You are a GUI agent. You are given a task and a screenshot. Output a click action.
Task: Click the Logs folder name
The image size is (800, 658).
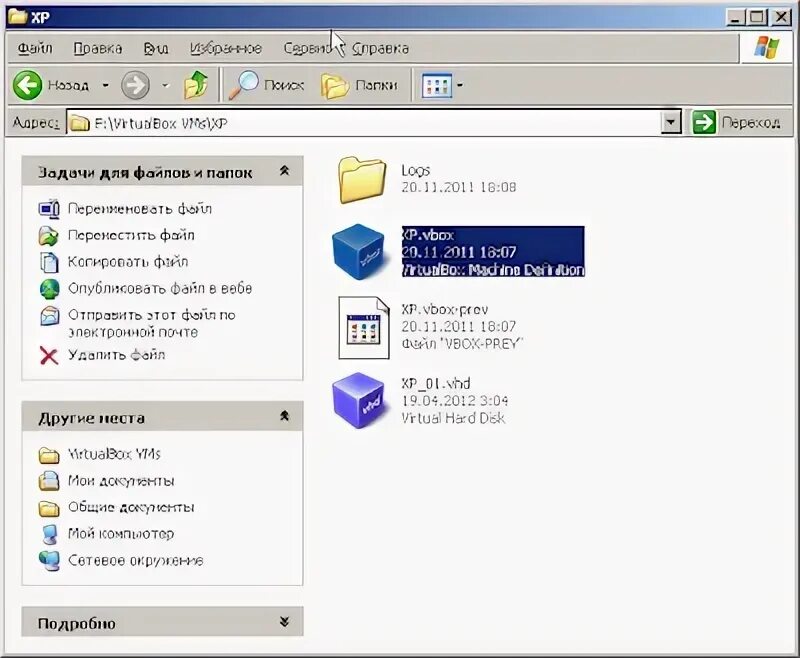click(415, 170)
